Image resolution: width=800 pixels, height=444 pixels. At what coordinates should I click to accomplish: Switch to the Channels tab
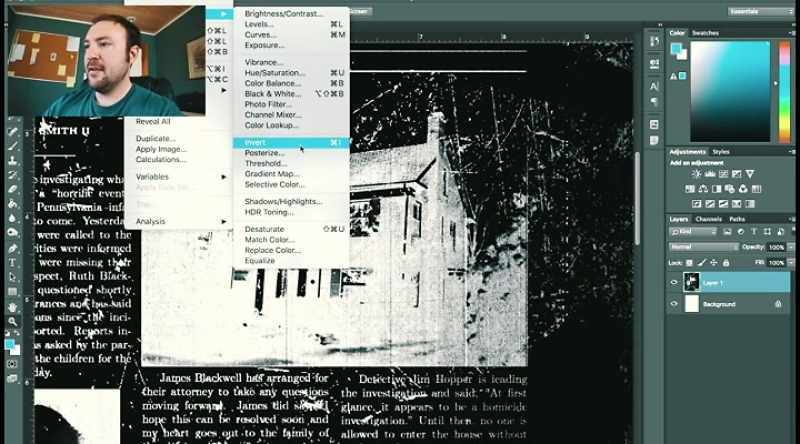click(x=708, y=219)
